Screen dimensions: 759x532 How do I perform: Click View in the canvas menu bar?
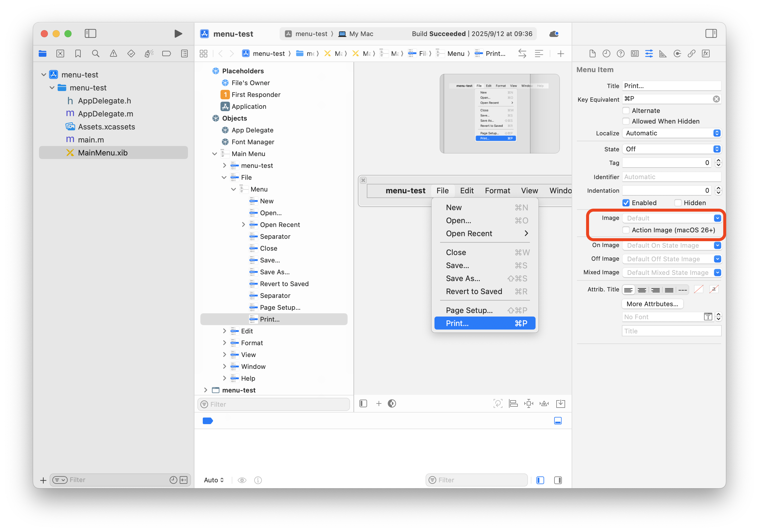[x=529, y=190]
